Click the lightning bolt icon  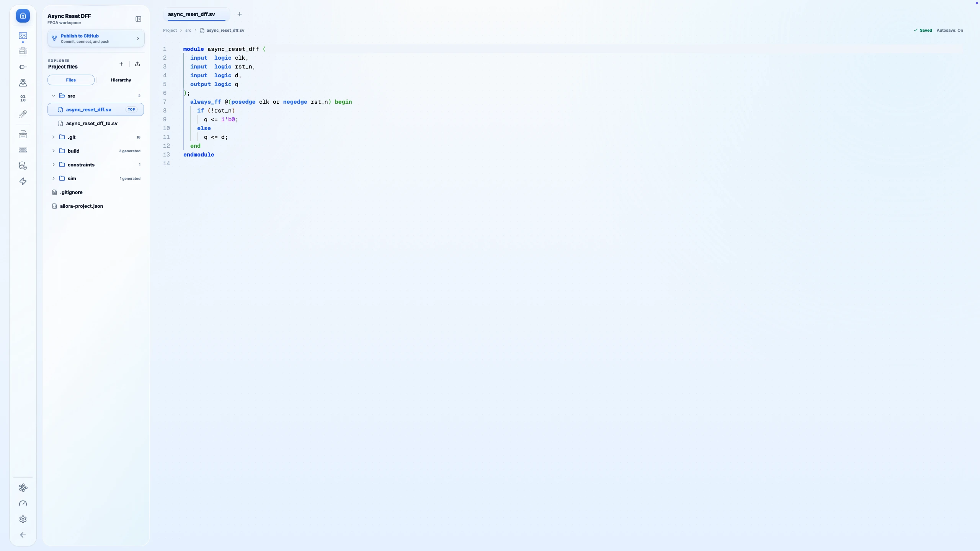[x=23, y=181]
